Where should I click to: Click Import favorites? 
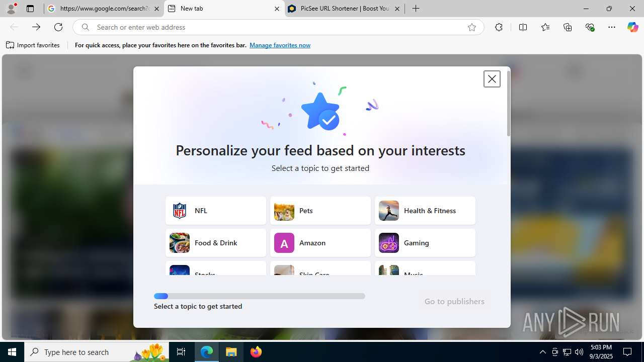point(33,45)
